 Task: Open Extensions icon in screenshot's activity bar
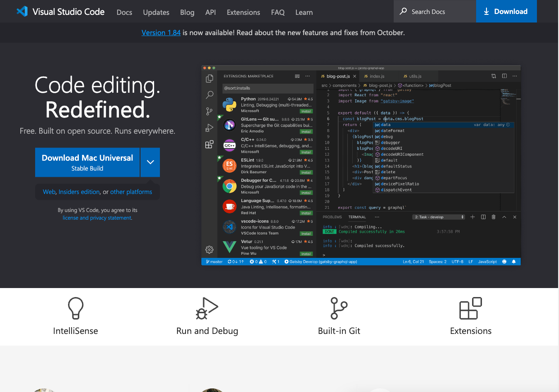[209, 144]
